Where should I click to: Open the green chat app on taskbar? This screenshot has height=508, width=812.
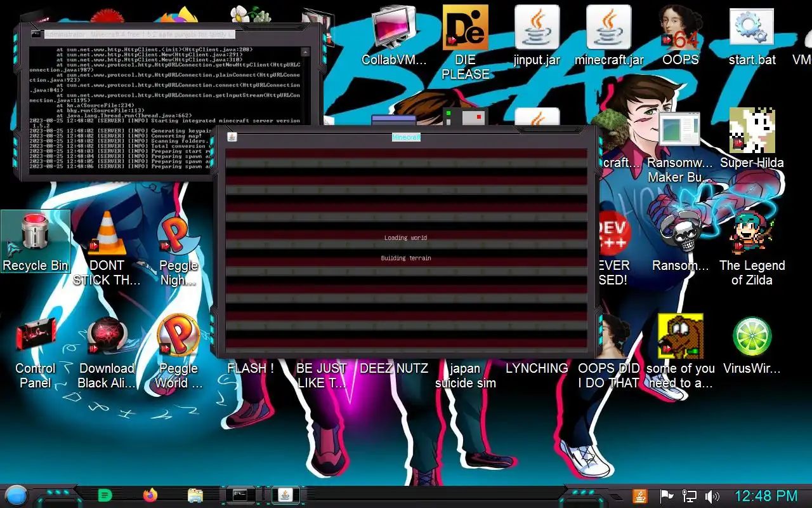pyautogui.click(x=105, y=495)
